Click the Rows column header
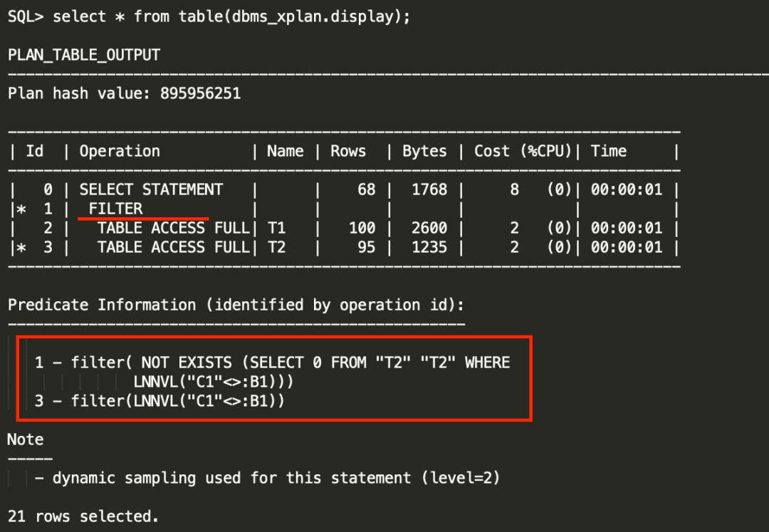The width and height of the screenshot is (769, 532). tap(348, 151)
